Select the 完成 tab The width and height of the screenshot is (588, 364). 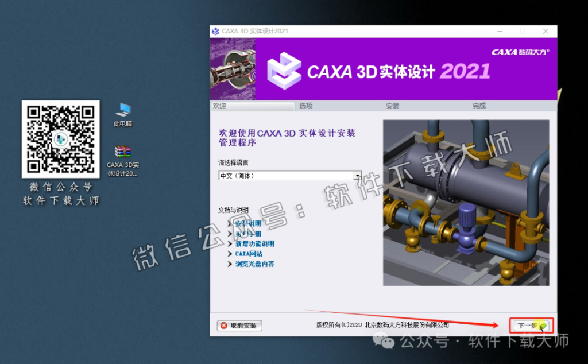point(479,106)
